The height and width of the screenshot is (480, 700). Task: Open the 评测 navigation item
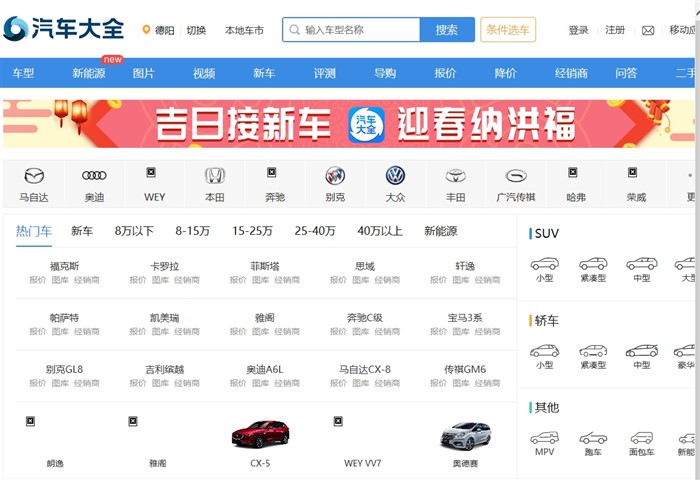point(325,73)
